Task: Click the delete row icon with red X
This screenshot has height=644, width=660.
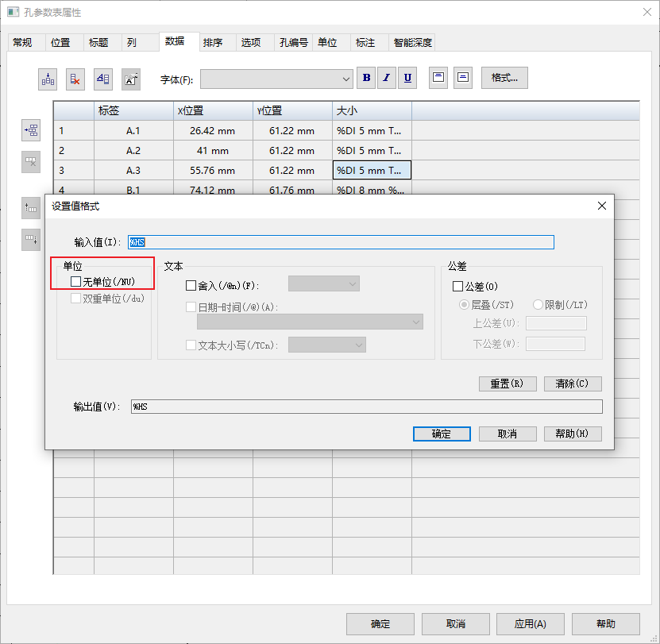Action: [x=75, y=79]
